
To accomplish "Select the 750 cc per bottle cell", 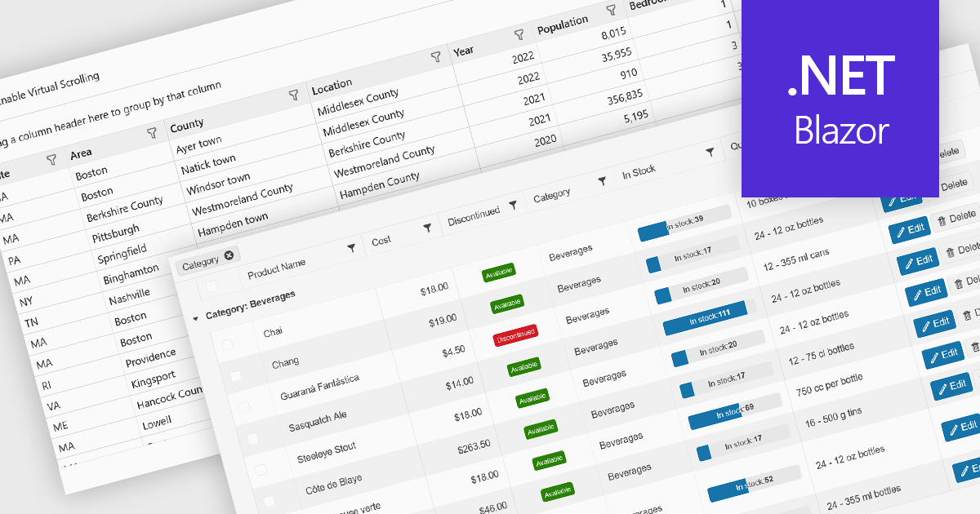I will [828, 385].
